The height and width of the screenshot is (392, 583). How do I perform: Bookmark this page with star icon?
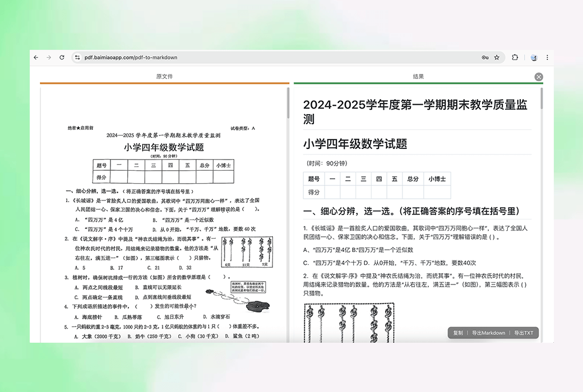point(497,57)
